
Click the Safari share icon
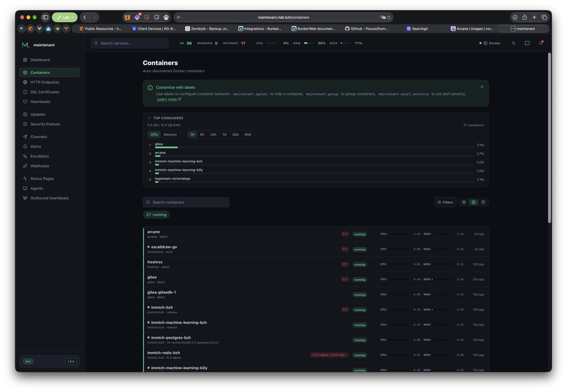pos(524,17)
